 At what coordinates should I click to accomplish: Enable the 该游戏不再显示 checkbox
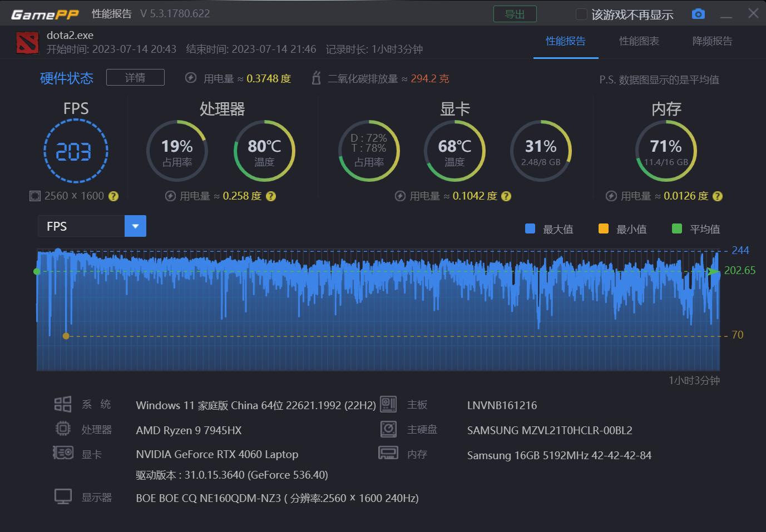click(x=581, y=14)
